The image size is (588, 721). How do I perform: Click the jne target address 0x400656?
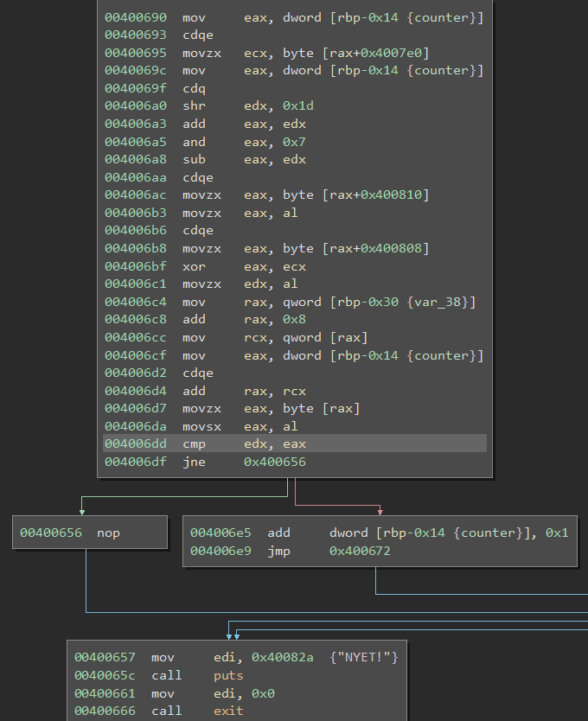pyautogui.click(x=275, y=462)
